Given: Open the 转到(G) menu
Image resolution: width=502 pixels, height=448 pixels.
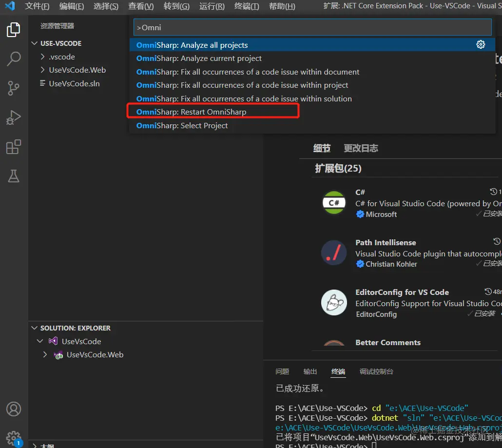Looking at the screenshot, I should [x=176, y=6].
